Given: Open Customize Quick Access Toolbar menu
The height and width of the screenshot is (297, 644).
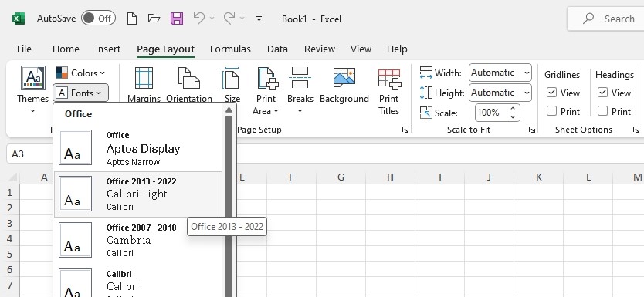Looking at the screenshot, I should tap(259, 19).
